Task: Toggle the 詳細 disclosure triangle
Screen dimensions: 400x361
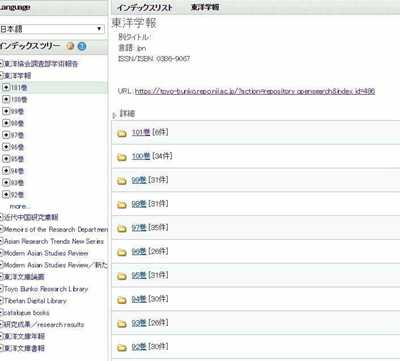Action: tap(115, 115)
